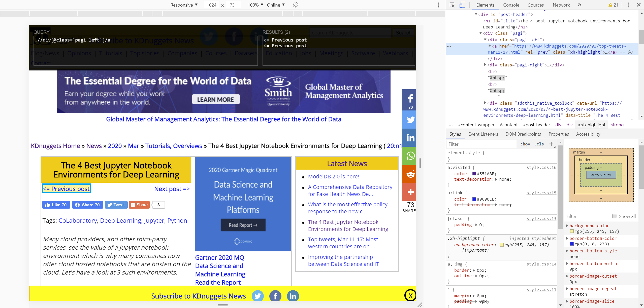Click the Read Report button in ad

[243, 225]
